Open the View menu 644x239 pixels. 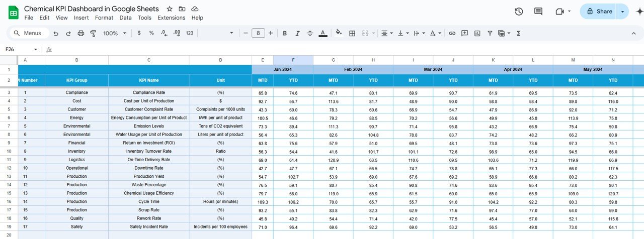(x=61, y=18)
